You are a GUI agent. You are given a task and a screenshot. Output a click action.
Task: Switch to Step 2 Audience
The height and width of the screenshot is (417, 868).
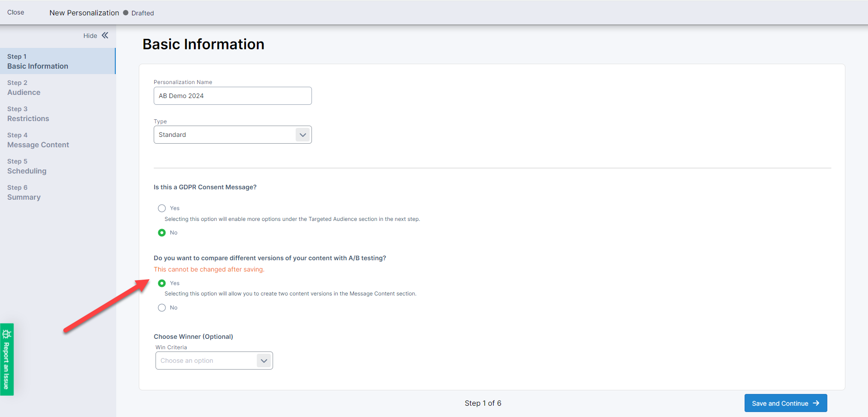24,88
